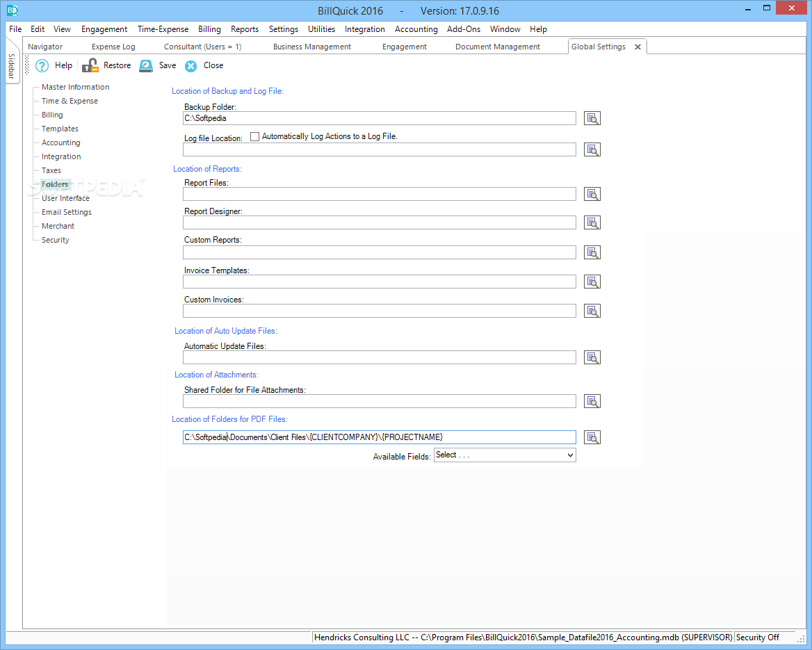Browse for the Custom Invoices folder

coord(592,311)
